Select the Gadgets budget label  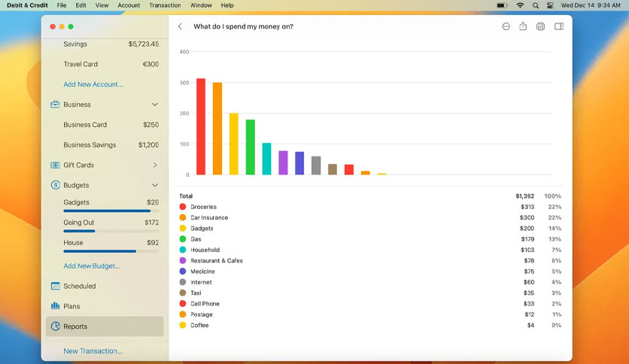pos(76,202)
